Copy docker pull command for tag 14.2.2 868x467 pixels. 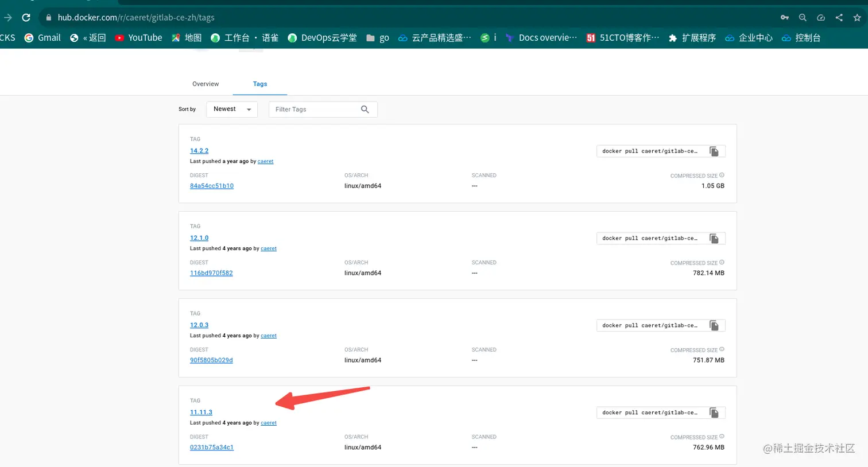(714, 151)
